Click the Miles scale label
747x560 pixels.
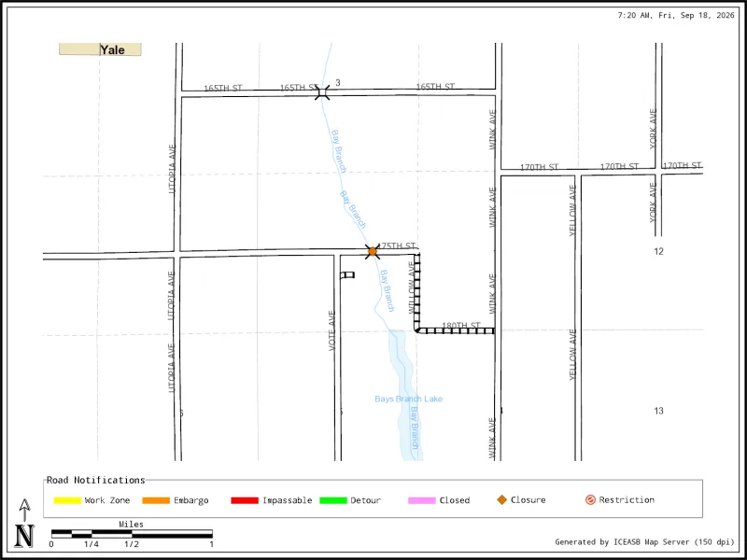132,525
